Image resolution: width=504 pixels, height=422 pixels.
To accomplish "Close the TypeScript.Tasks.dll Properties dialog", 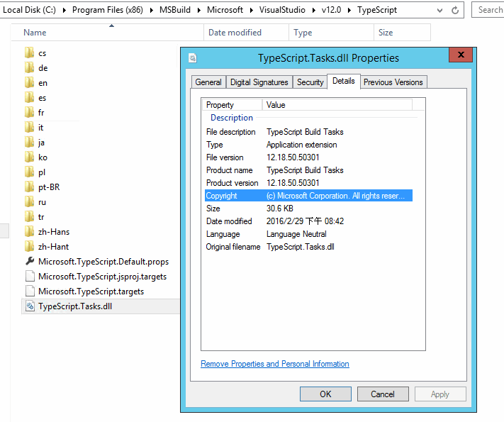I will click(x=461, y=55).
